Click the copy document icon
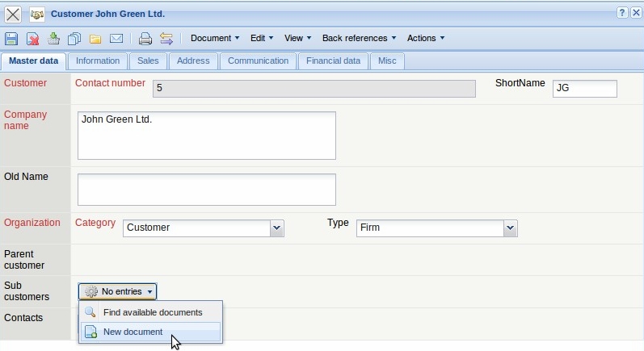The image size is (644, 351). pos(74,38)
